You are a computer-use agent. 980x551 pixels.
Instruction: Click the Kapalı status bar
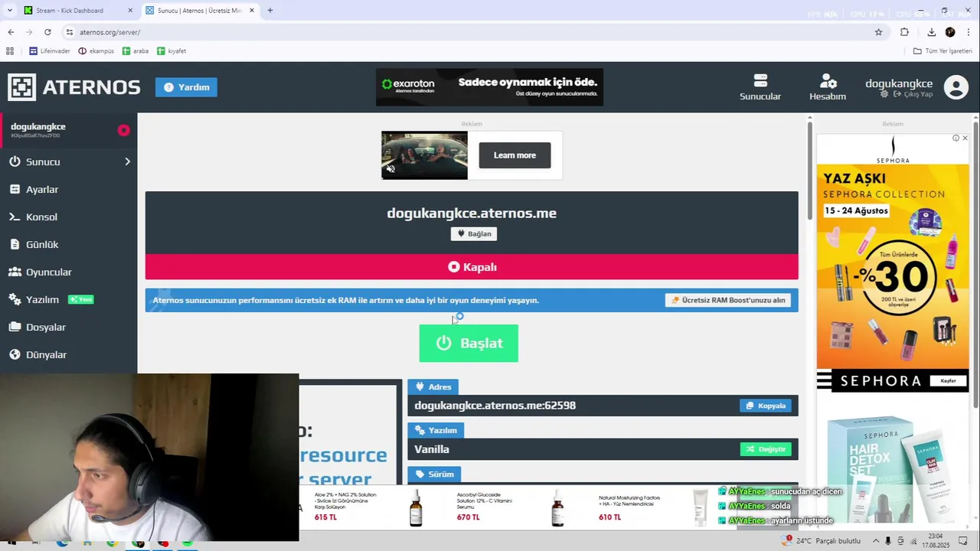coord(472,267)
